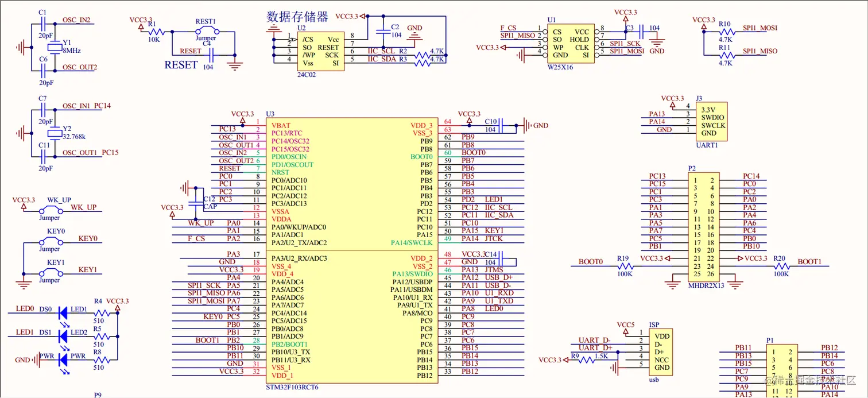The width and height of the screenshot is (868, 398).
Task: Click the 数据存储器 section title text
Action: (296, 17)
